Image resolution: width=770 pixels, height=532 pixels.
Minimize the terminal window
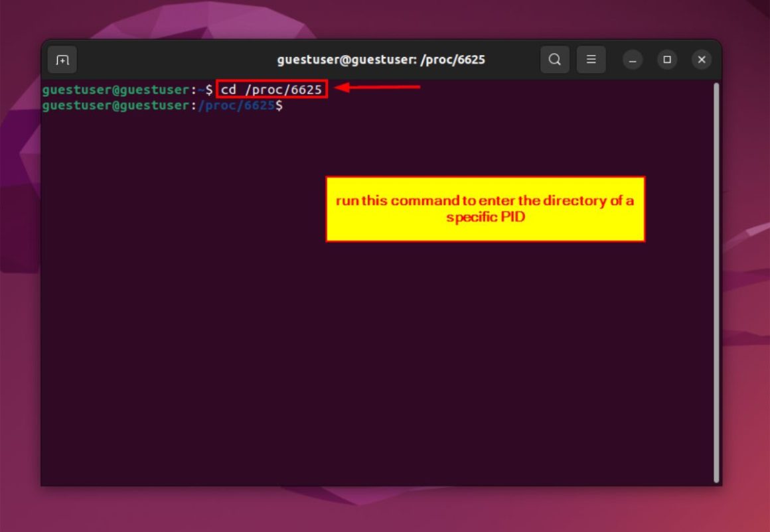632,59
